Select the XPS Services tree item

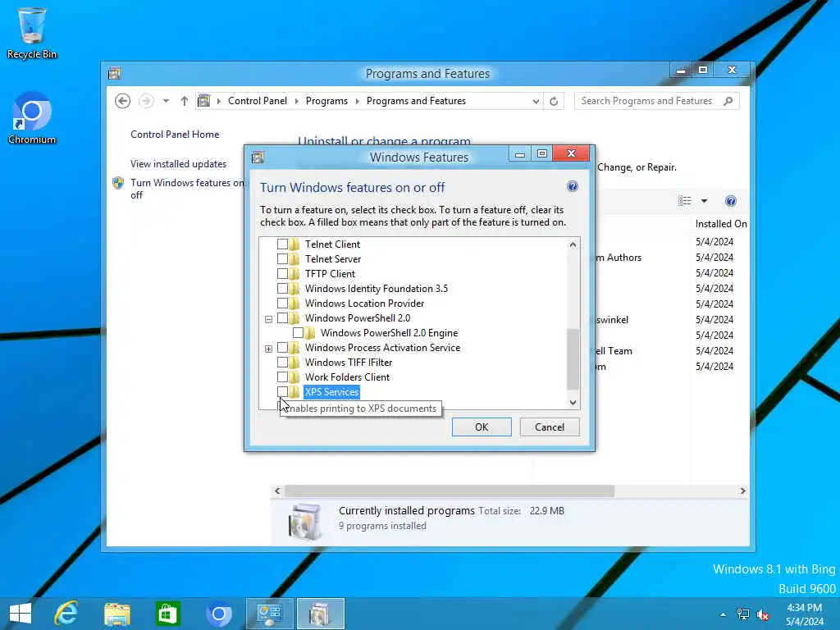click(x=331, y=392)
